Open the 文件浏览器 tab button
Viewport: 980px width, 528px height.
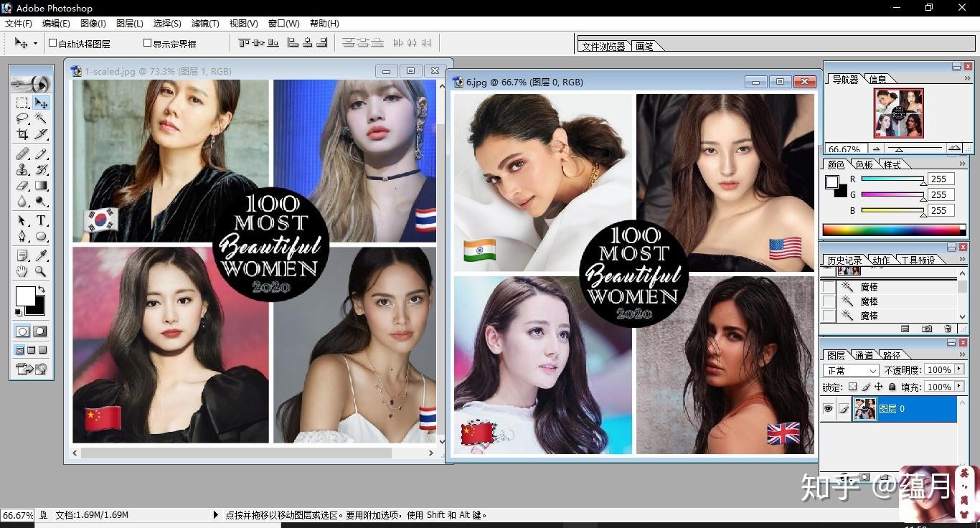pos(603,47)
